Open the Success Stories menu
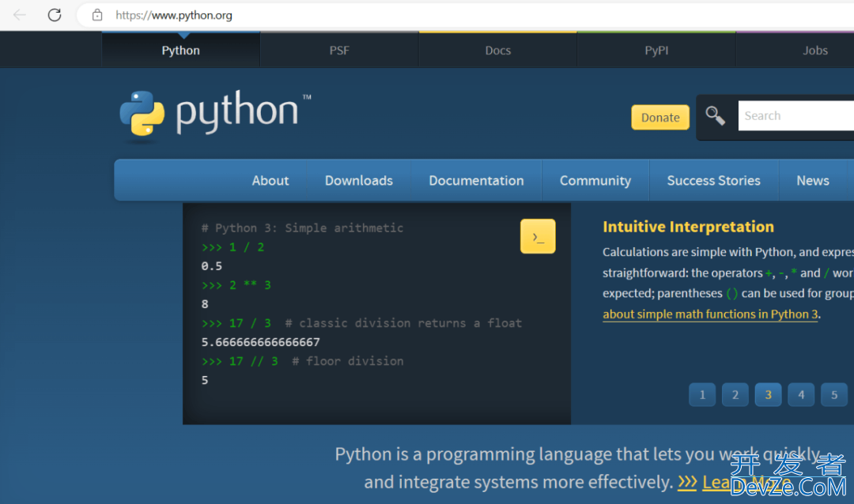This screenshot has width=854, height=504. tap(713, 181)
